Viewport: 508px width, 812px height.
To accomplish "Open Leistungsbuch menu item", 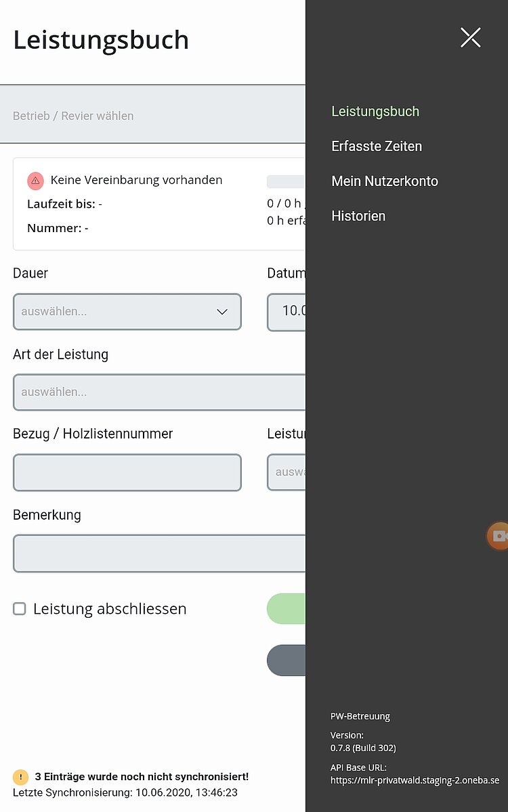I will [x=375, y=112].
